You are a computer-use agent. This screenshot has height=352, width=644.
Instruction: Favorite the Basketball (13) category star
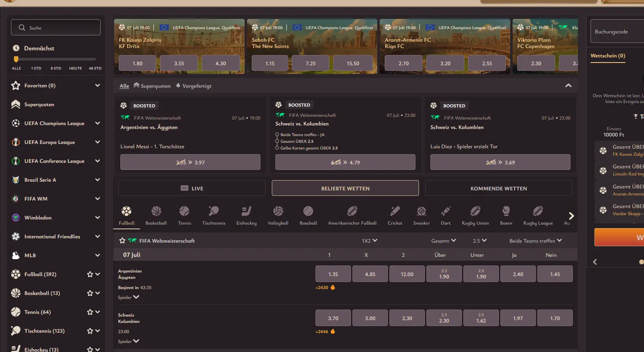coord(90,293)
